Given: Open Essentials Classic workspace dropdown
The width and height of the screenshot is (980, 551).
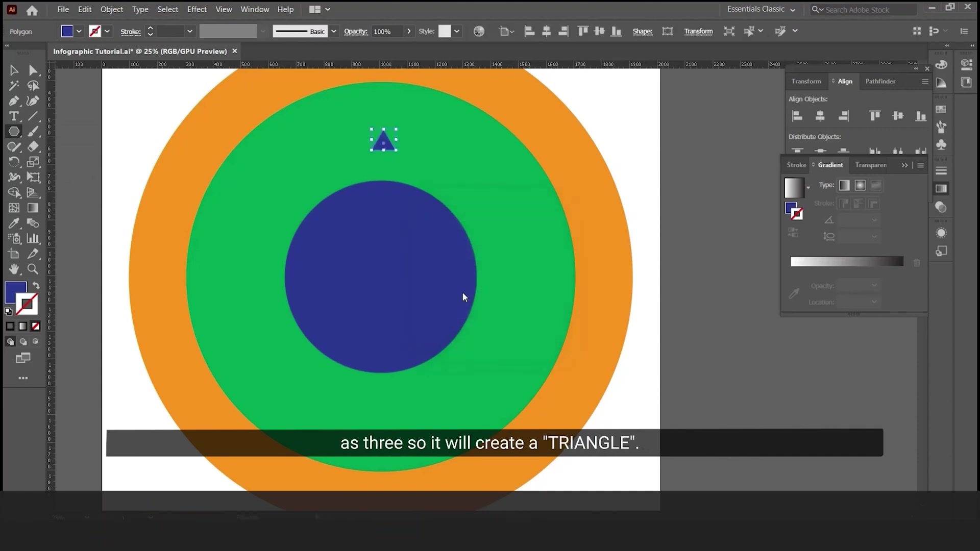Looking at the screenshot, I should (x=761, y=9).
